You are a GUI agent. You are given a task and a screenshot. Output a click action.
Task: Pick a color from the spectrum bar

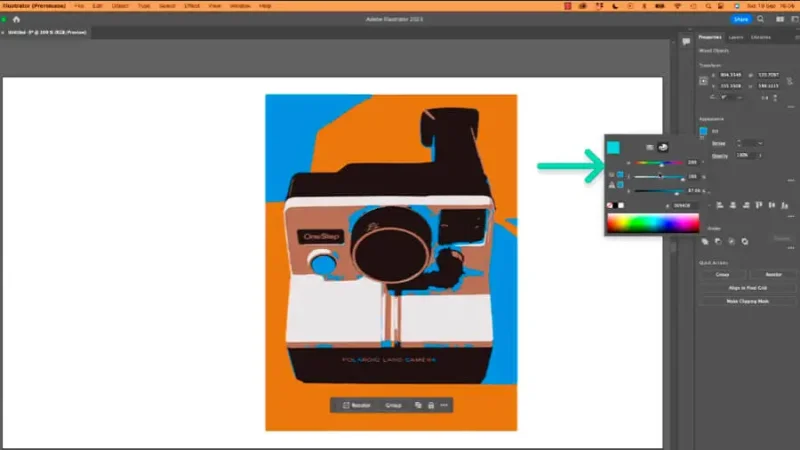[x=653, y=223]
